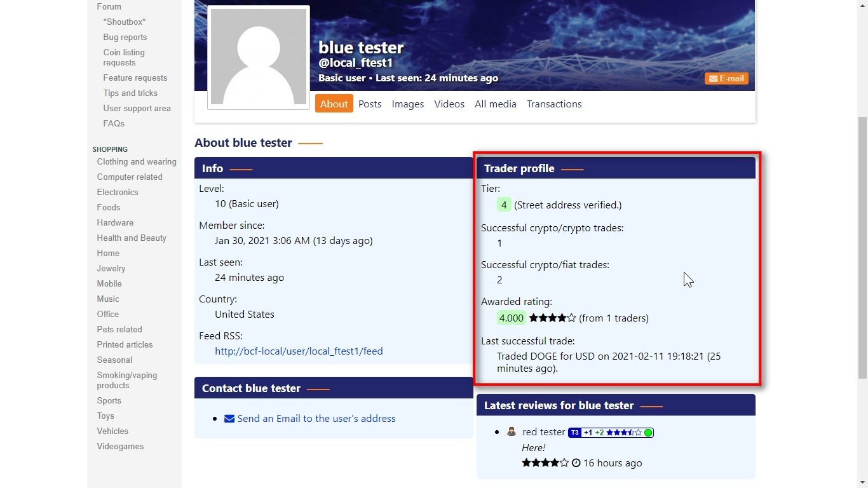Viewport: 868px width, 488px height.
Task: Open the All media tab
Action: point(495,104)
